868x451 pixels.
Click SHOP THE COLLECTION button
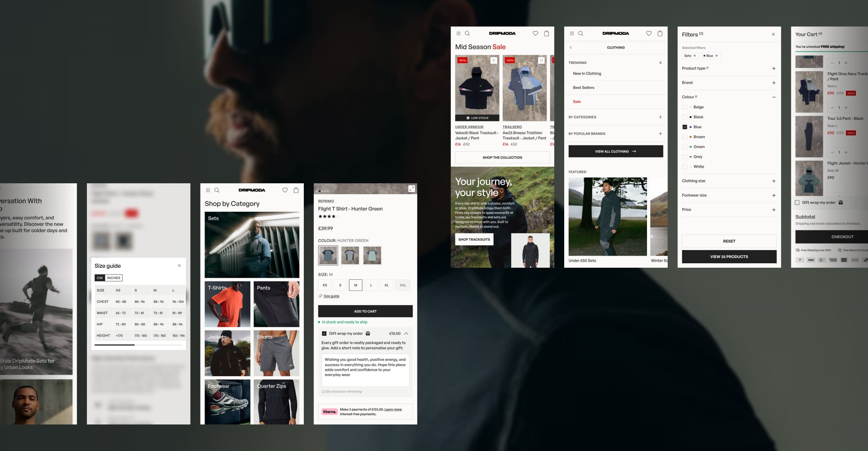point(502,158)
